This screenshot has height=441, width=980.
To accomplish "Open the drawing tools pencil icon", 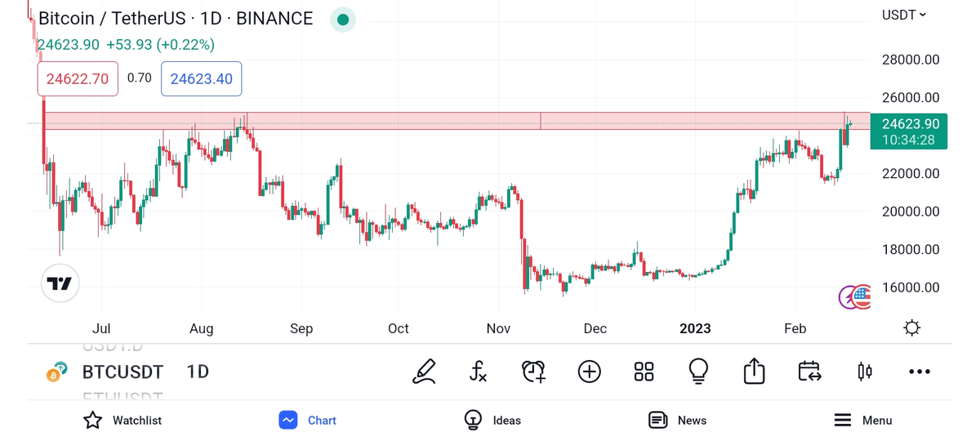I will pos(424,372).
